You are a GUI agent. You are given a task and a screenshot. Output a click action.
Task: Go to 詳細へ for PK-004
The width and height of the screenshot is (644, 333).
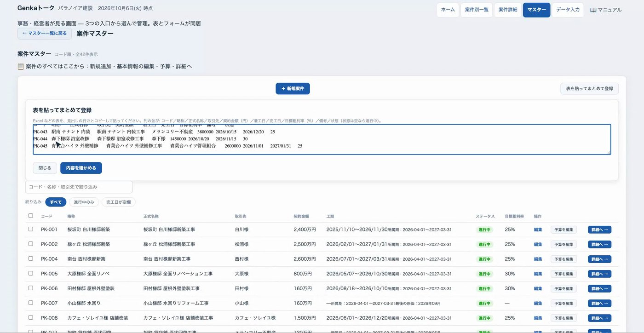pyautogui.click(x=599, y=259)
